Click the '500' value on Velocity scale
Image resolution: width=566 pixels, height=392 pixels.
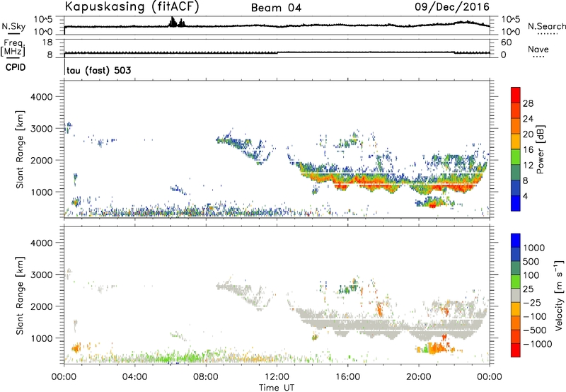pos(531,261)
